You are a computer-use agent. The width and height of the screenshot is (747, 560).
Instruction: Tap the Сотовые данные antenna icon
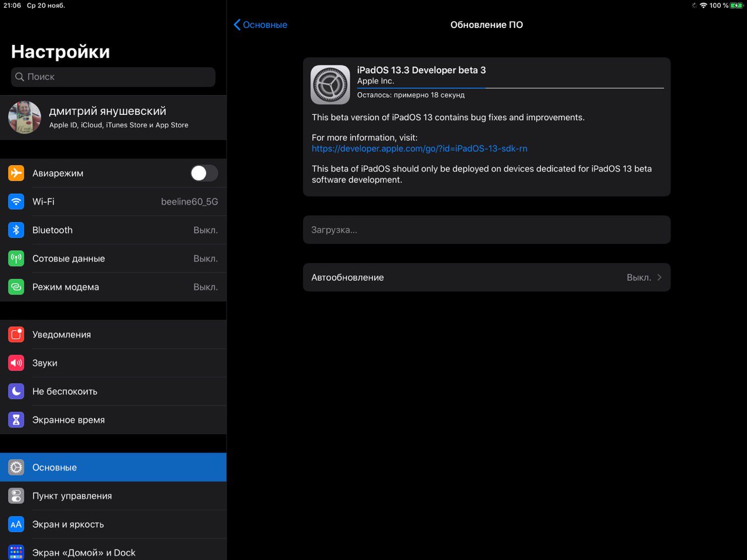tap(16, 258)
